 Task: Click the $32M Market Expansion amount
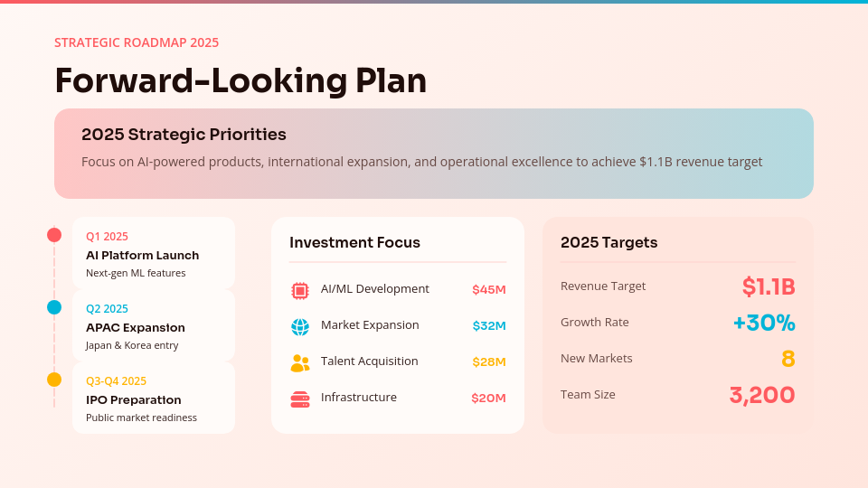488,326
